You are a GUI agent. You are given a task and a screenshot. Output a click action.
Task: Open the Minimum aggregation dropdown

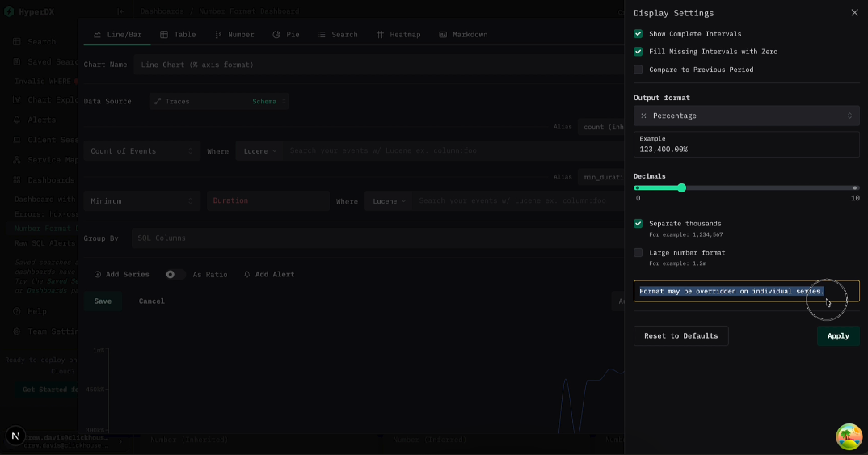tap(141, 201)
